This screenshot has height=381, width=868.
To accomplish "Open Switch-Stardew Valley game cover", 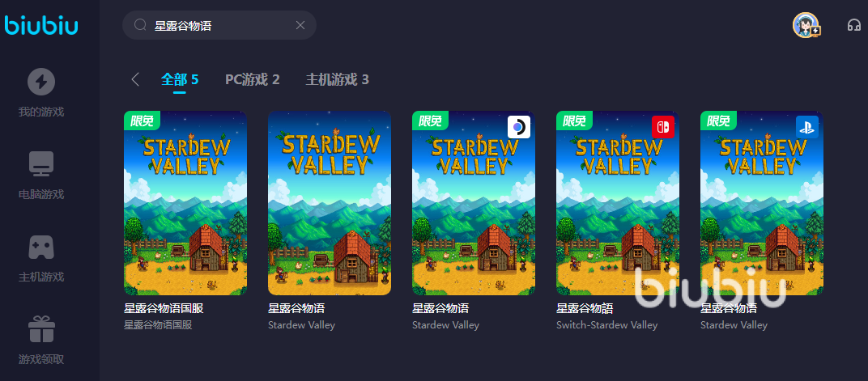I will click(618, 203).
